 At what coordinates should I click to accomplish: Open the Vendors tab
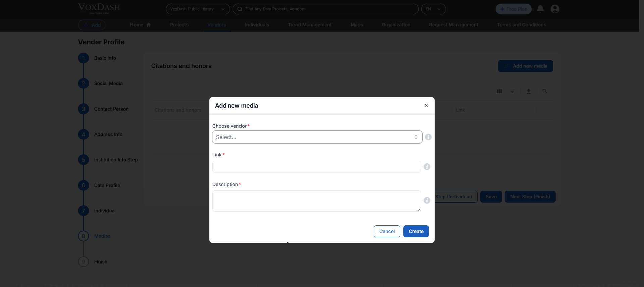pos(217,25)
